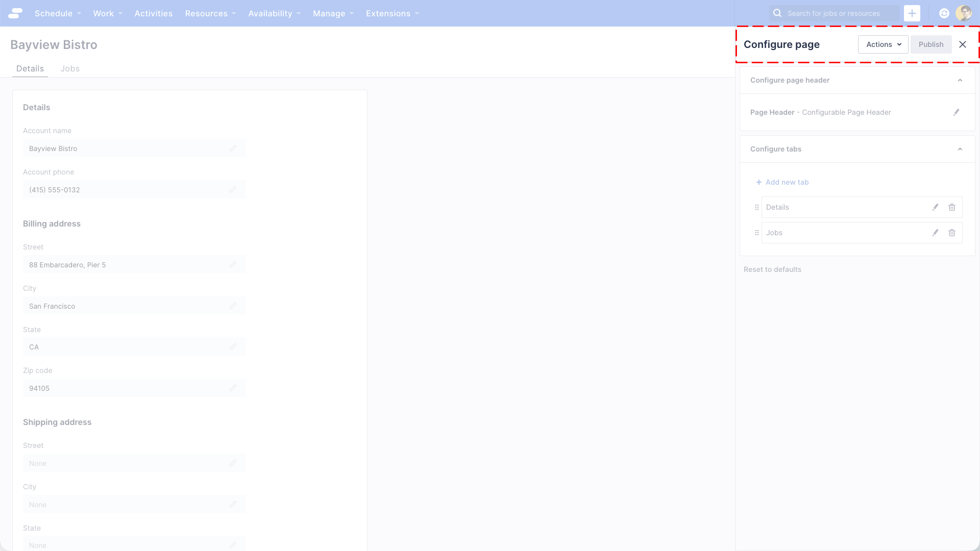This screenshot has width=980, height=551.
Task: Click the Publish button
Action: (930, 44)
